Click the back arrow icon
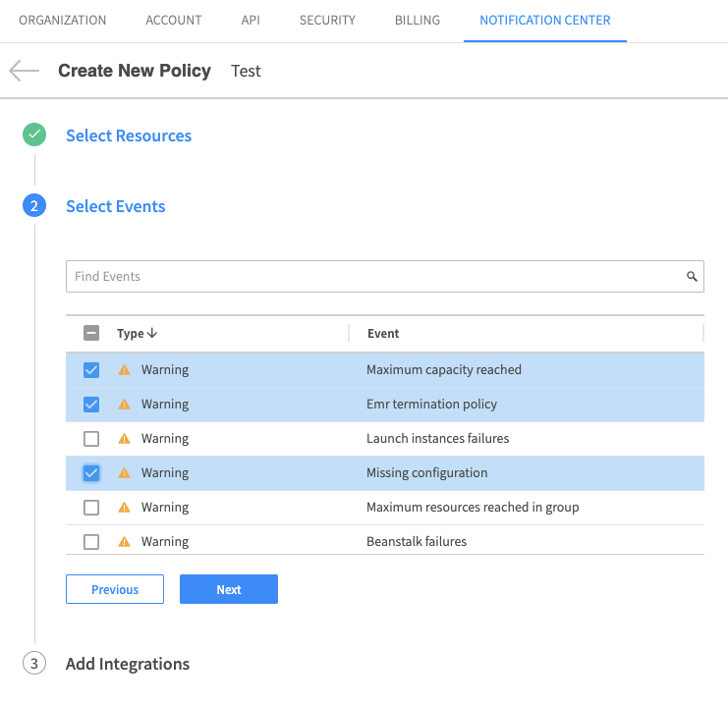This screenshot has width=728, height=704. (x=24, y=71)
